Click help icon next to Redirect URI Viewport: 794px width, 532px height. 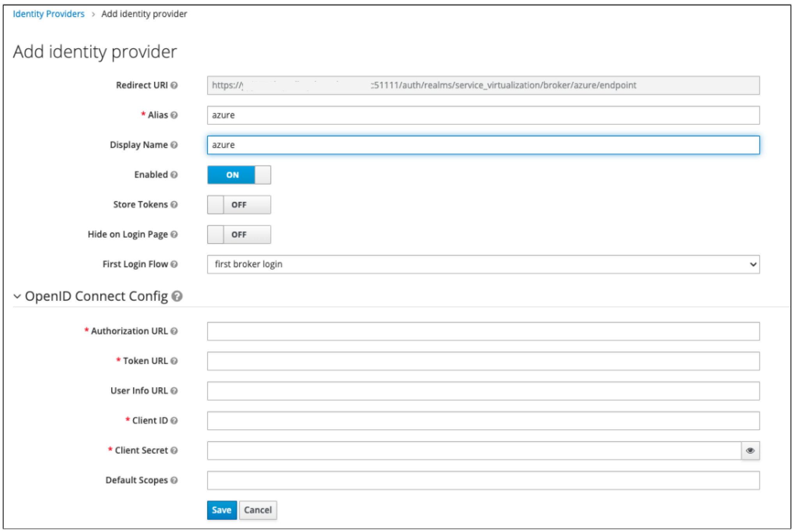(x=174, y=85)
